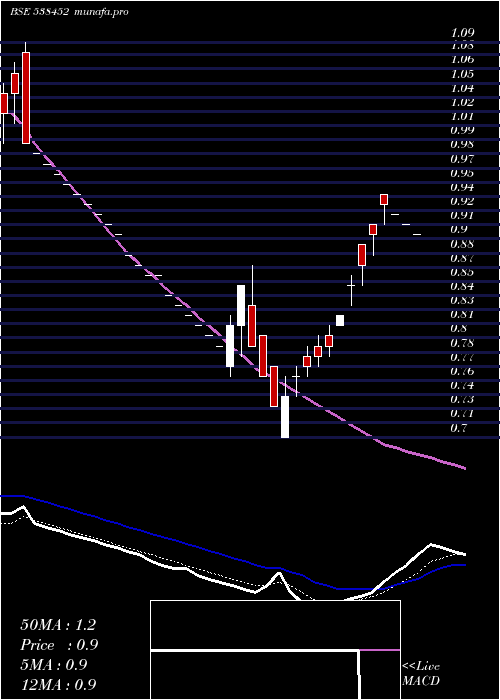Click the 12MA : 0.9 readout
This screenshot has width=500, height=700.
tap(58, 685)
